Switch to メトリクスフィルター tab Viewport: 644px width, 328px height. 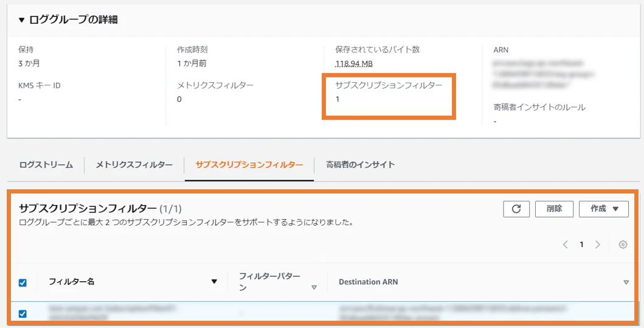tap(134, 165)
